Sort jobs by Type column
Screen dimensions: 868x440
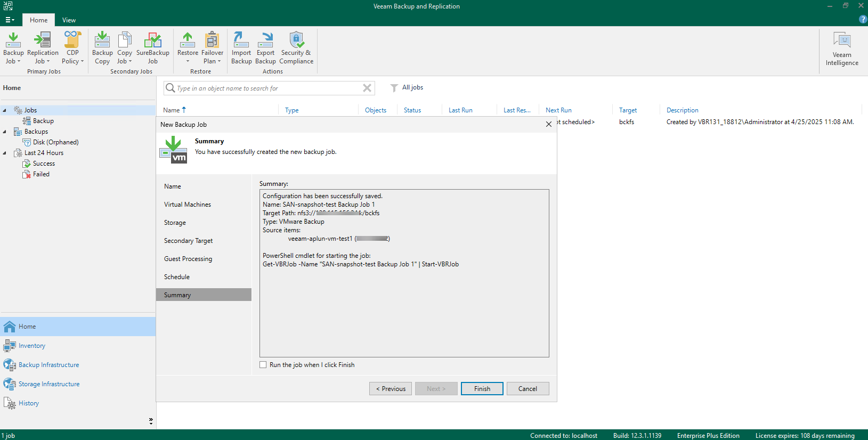point(292,110)
